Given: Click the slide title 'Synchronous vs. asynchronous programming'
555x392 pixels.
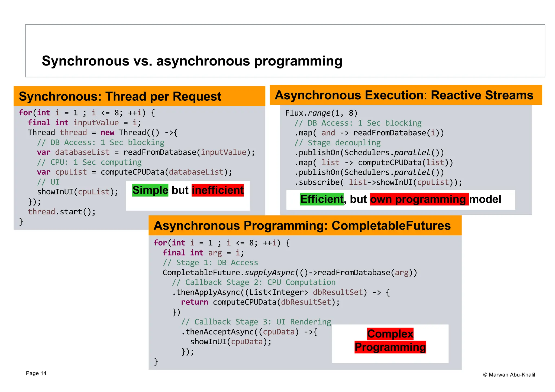Looking at the screenshot, I should (192, 61).
